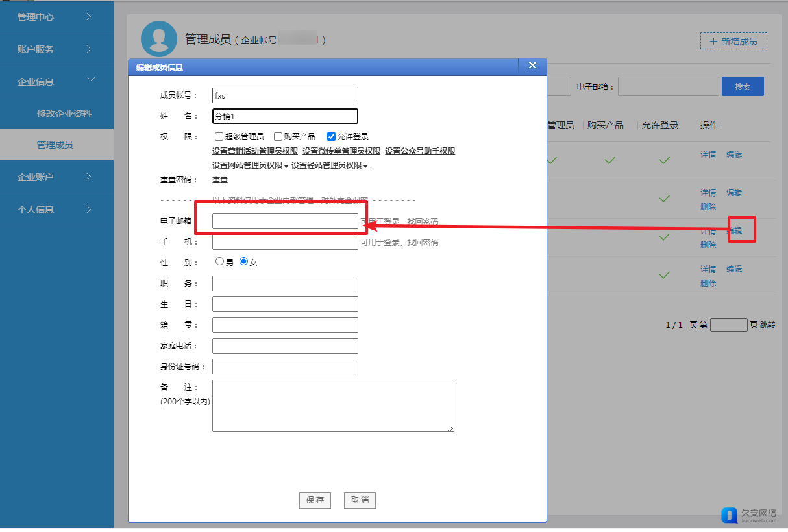Open 设置营销活动管理员权限 link

click(x=254, y=151)
